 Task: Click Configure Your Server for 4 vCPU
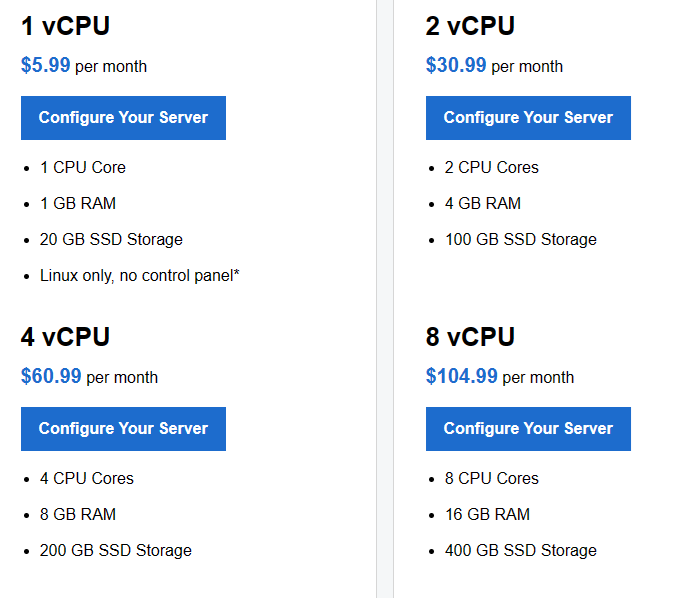123,429
